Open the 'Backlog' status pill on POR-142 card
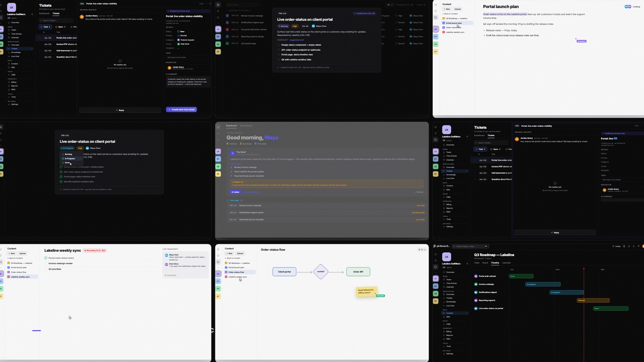This screenshot has width=644, height=362. coord(283,26)
